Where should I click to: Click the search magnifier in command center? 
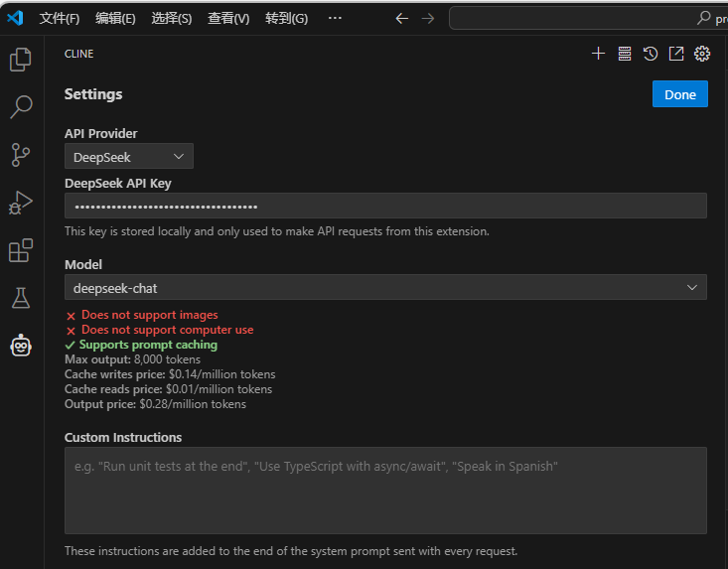(704, 18)
